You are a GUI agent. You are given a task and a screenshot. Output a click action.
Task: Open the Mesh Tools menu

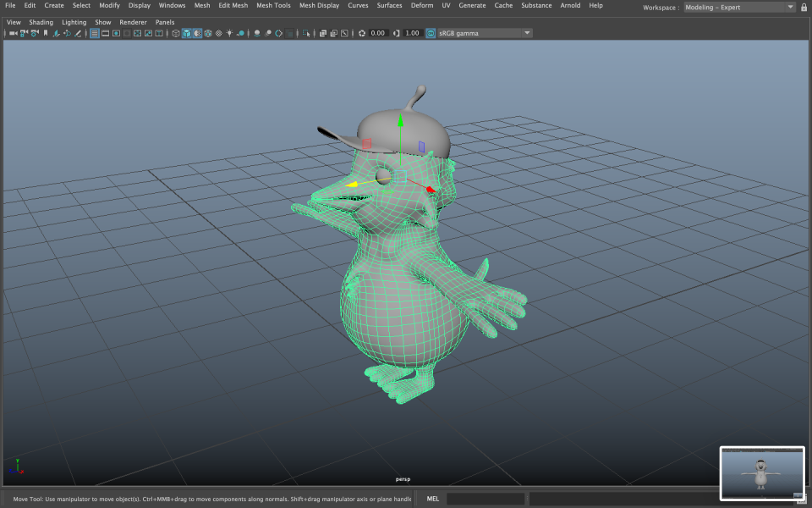tap(273, 5)
